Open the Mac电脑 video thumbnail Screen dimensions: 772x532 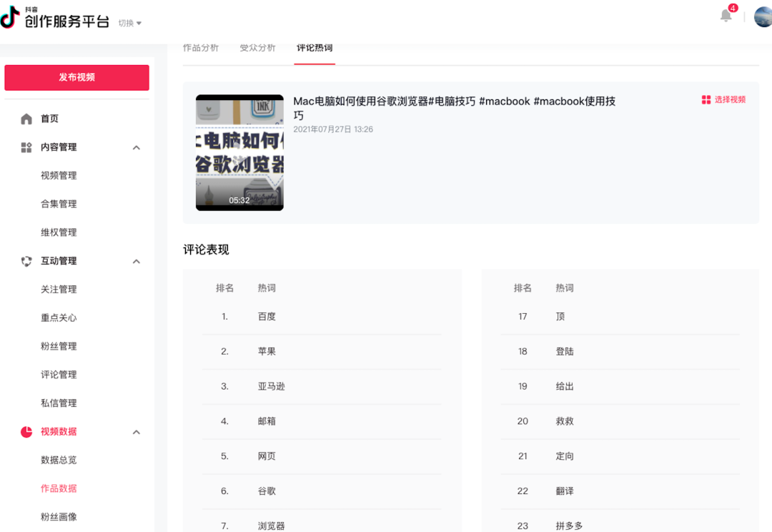239,152
